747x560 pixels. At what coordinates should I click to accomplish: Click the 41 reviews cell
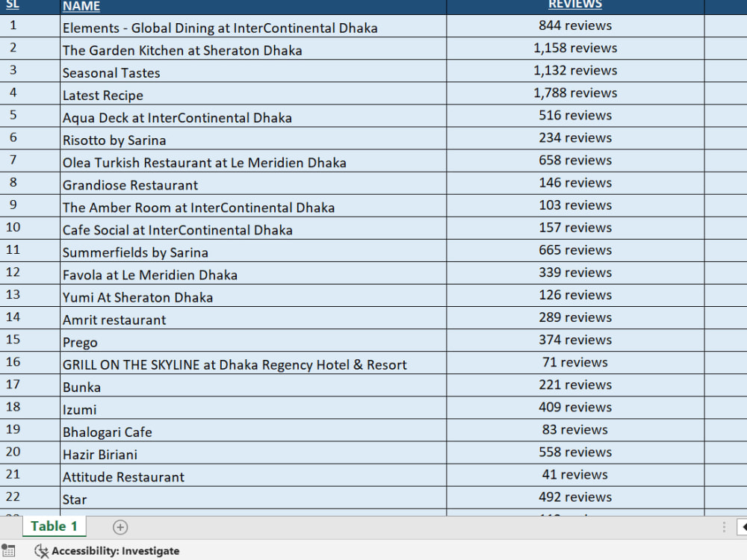pyautogui.click(x=575, y=475)
